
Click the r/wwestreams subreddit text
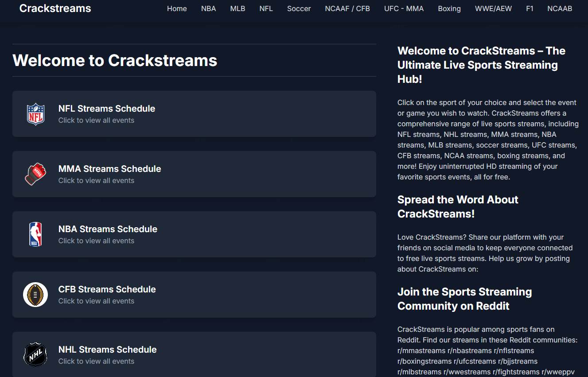coord(467,372)
